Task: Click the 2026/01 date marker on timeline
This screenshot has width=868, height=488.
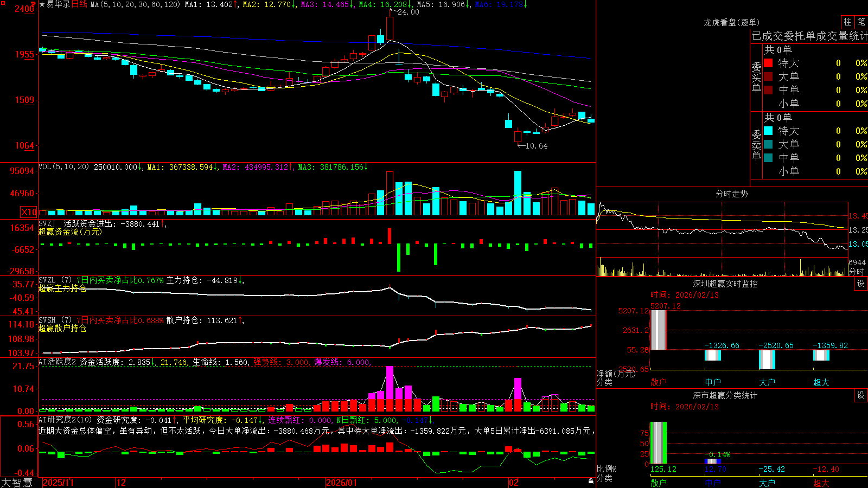Action: coord(341,483)
